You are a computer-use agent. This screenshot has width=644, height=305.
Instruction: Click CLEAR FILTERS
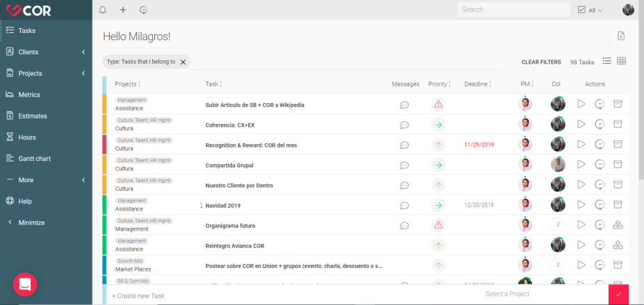[x=541, y=62]
